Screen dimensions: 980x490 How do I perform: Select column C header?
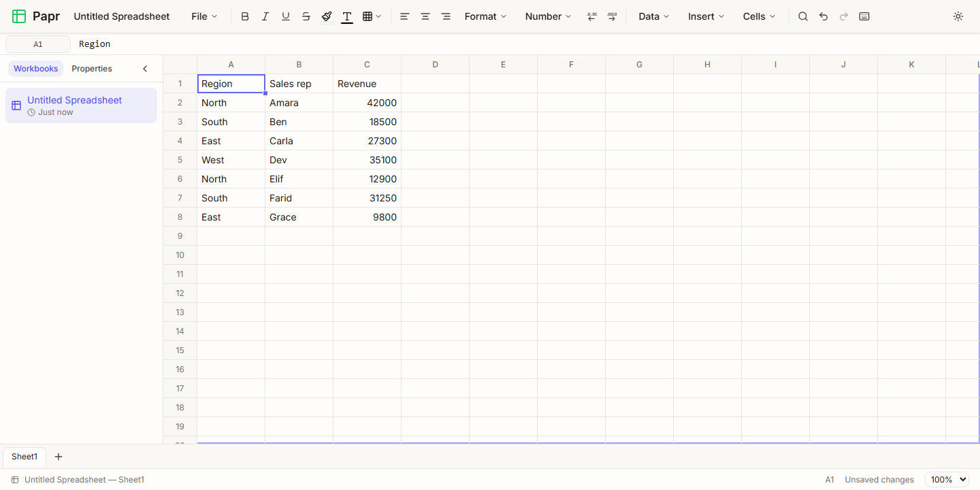367,65
